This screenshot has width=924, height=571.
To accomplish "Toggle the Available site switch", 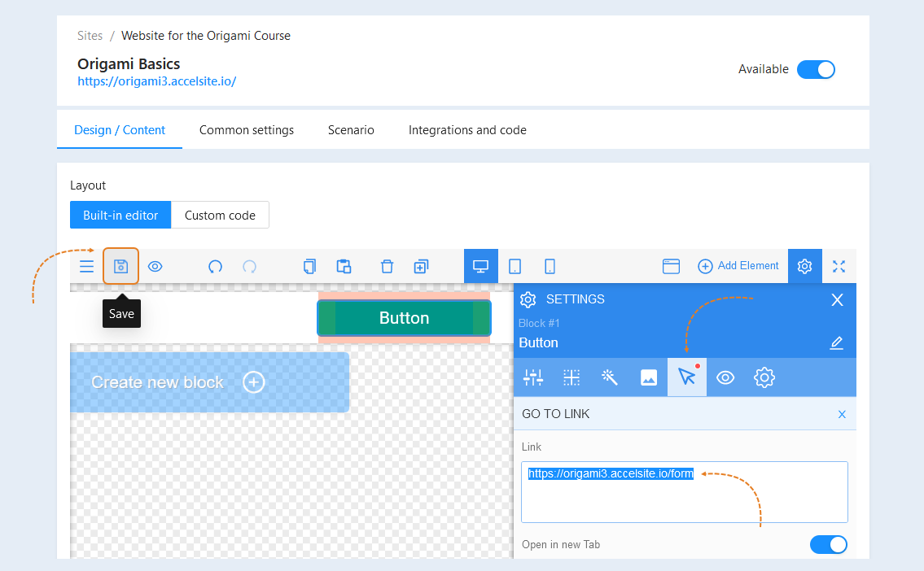I will (817, 69).
